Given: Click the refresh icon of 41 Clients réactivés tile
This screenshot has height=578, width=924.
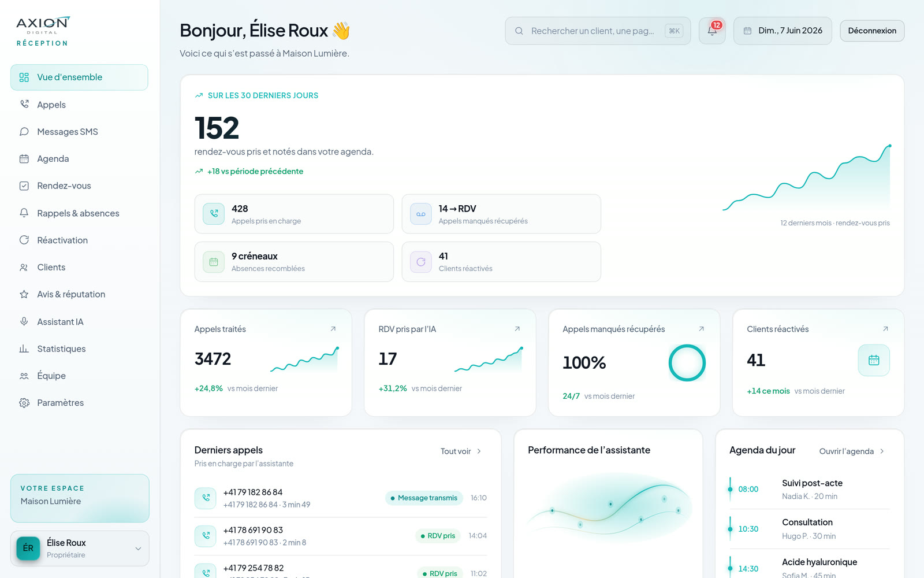Looking at the screenshot, I should click(421, 262).
